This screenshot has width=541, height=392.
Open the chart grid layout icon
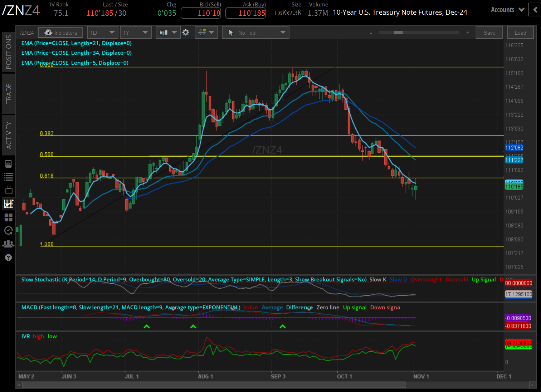click(9, 217)
